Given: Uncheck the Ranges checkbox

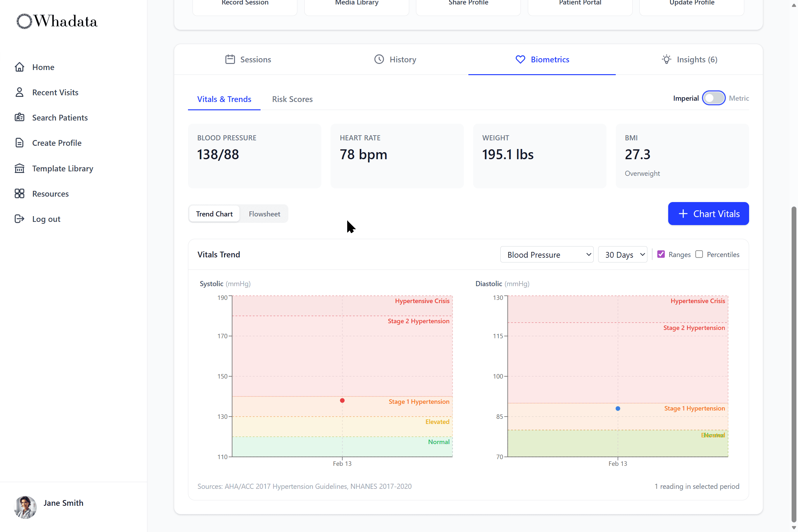Looking at the screenshot, I should (661, 254).
